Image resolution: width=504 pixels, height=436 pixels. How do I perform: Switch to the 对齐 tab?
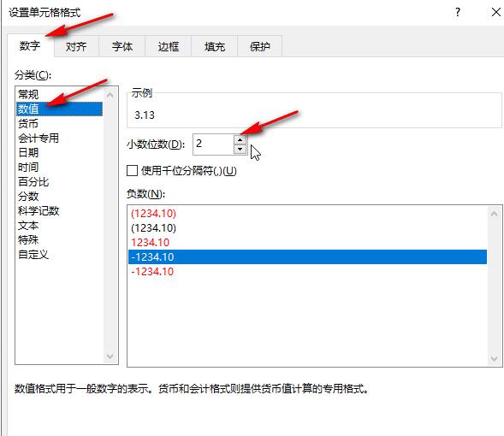76,46
